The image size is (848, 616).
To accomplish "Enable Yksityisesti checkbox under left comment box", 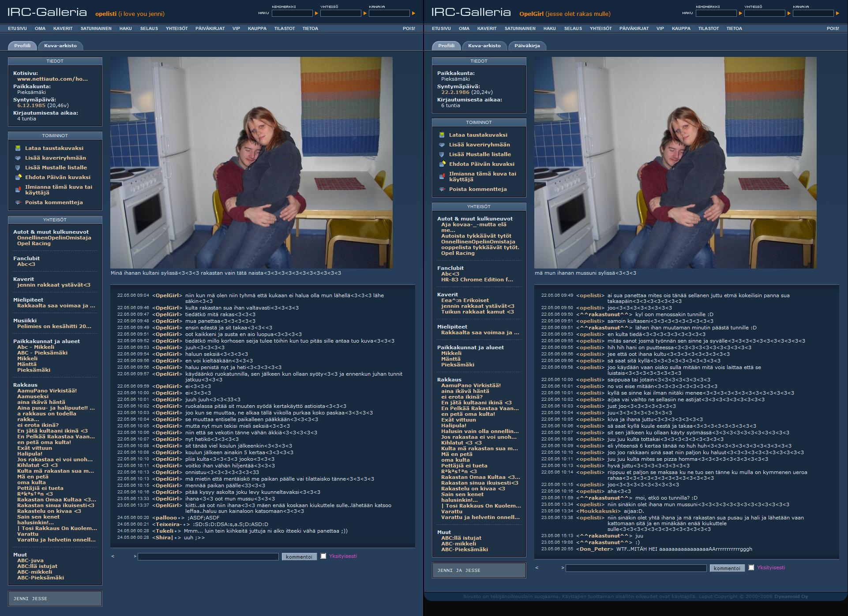I will (323, 556).
